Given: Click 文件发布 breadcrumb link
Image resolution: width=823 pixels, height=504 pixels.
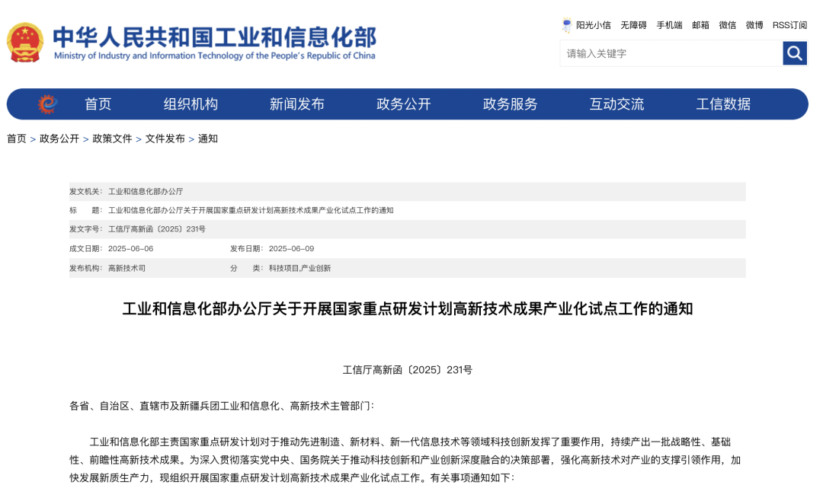Looking at the screenshot, I should coord(165,139).
